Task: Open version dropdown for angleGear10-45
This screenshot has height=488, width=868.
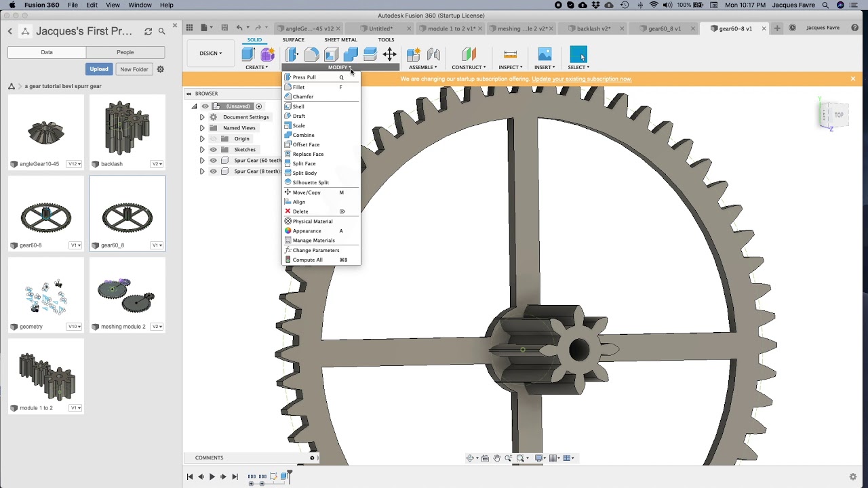Action: pos(74,164)
